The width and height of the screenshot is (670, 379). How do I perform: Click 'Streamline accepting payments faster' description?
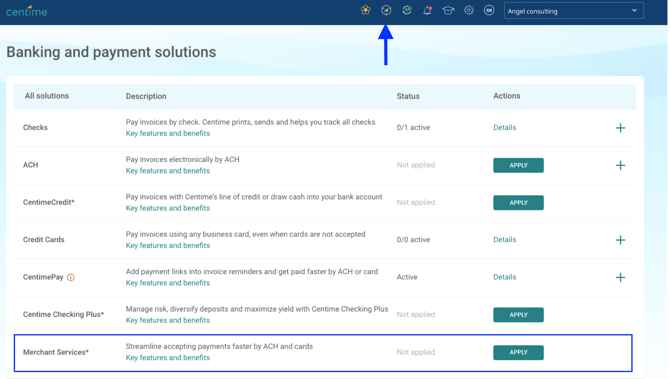pos(219,347)
